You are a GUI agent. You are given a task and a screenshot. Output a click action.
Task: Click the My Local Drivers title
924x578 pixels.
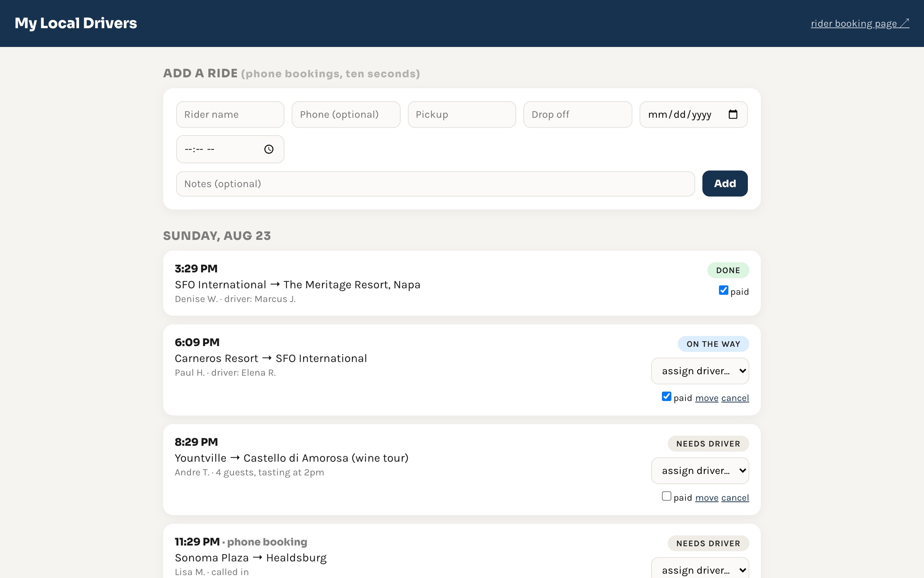tap(75, 23)
